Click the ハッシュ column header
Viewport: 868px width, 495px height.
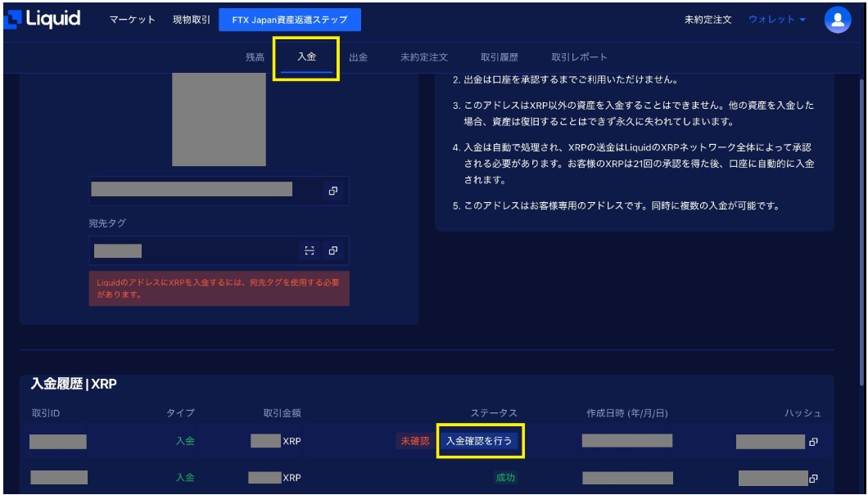802,413
